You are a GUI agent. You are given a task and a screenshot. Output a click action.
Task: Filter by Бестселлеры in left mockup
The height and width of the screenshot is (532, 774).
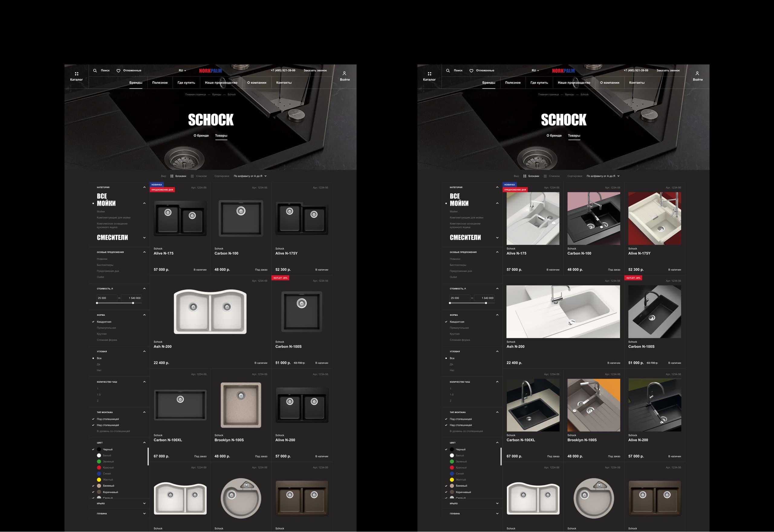(x=105, y=265)
